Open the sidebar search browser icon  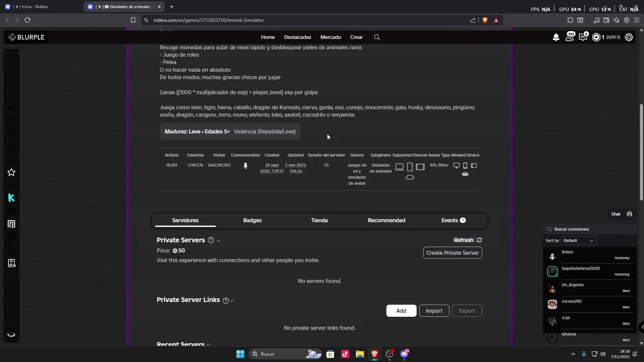(580, 20)
